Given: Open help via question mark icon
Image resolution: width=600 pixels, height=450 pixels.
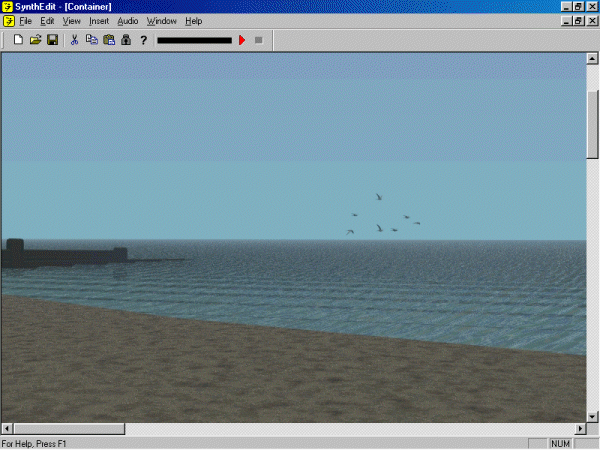Looking at the screenshot, I should click(143, 40).
